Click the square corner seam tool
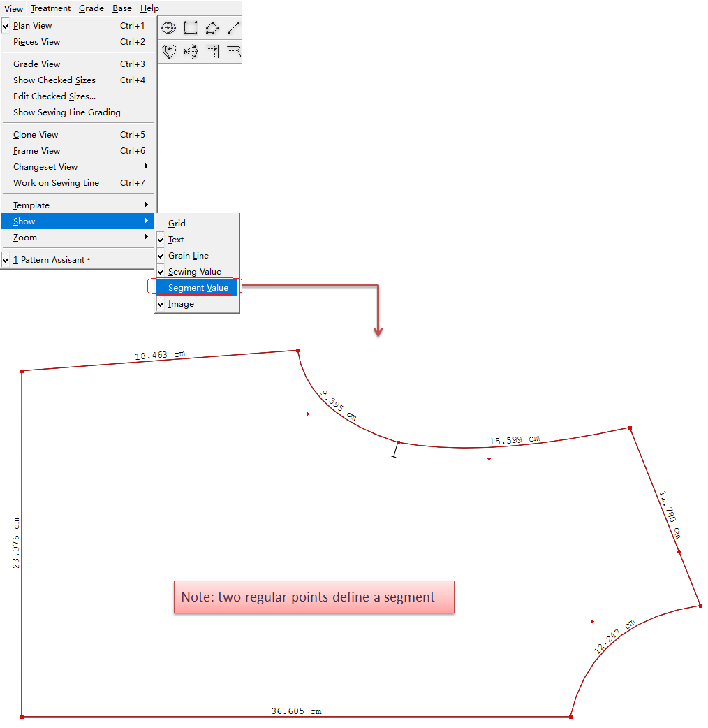Viewport: 708px width, 728px height. (212, 51)
